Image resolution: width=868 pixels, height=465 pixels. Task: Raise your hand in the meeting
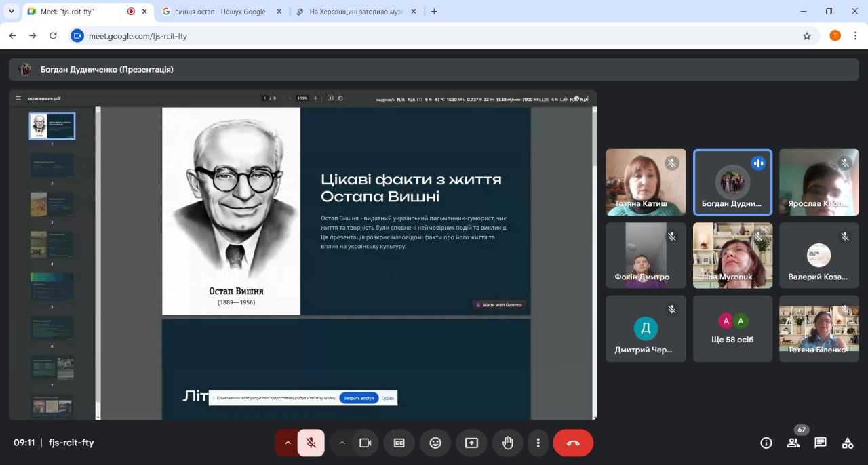click(x=507, y=443)
